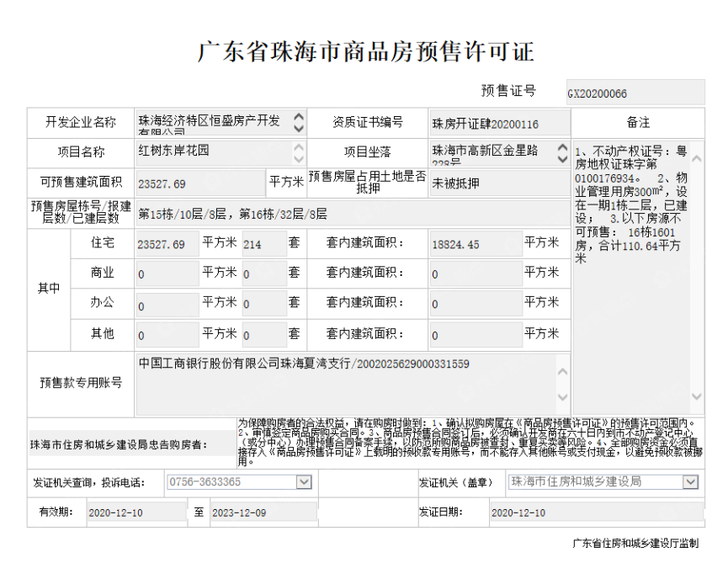
Task: Open the 投诉电话 dropdown arrow
Action: click(304, 481)
